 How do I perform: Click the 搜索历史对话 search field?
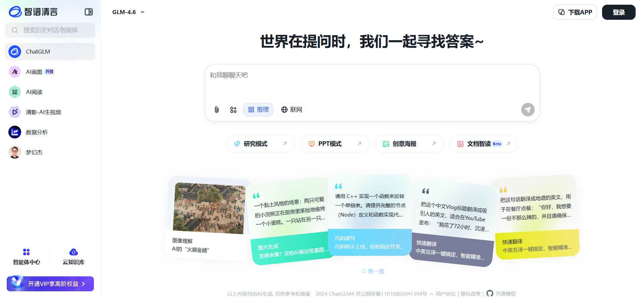click(x=50, y=30)
